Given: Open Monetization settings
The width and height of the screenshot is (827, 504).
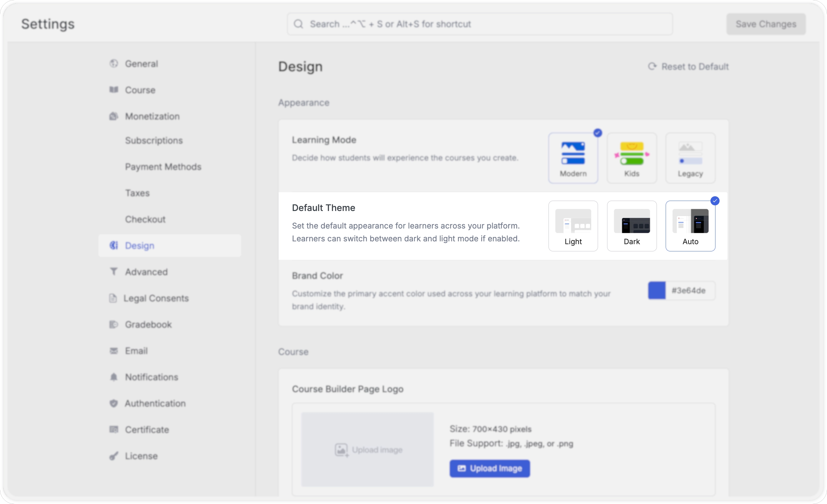Looking at the screenshot, I should click(x=169, y=116).
